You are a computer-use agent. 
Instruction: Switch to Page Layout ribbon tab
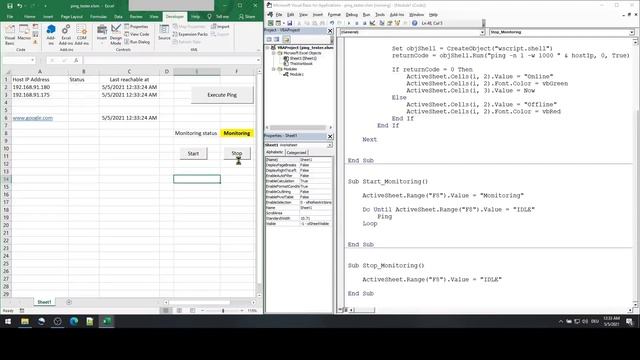[71, 17]
